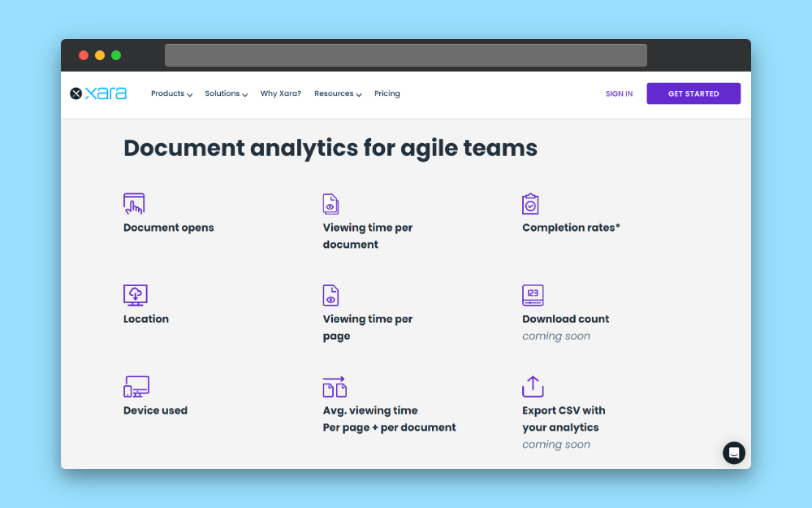Viewport: 812px width, 508px height.
Task: Click the Export CSV with your analytics label
Action: point(564,419)
